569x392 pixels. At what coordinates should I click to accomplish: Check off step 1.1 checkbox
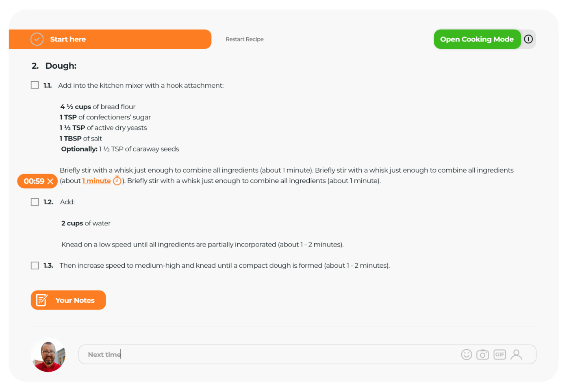35,85
